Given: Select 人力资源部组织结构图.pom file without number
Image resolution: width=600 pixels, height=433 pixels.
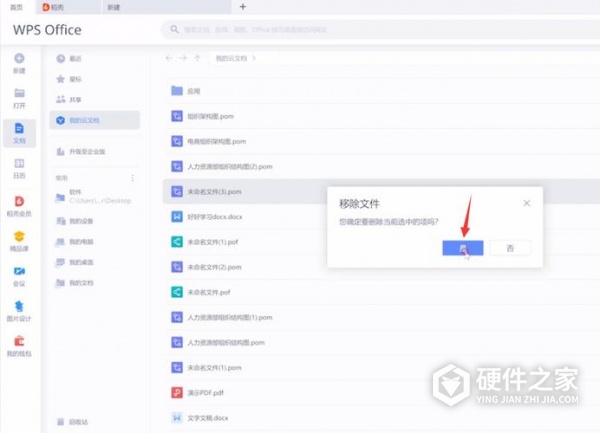Looking at the screenshot, I should point(381,342).
